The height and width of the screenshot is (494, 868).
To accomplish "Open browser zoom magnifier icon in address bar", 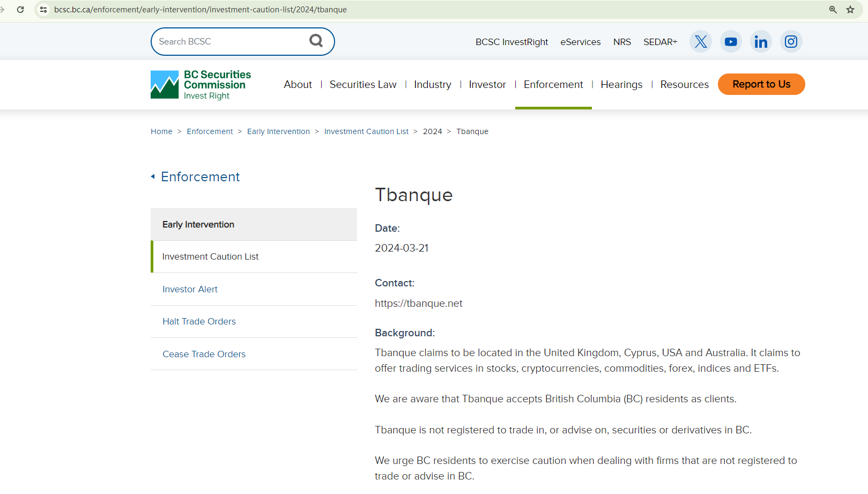I will tap(833, 10).
